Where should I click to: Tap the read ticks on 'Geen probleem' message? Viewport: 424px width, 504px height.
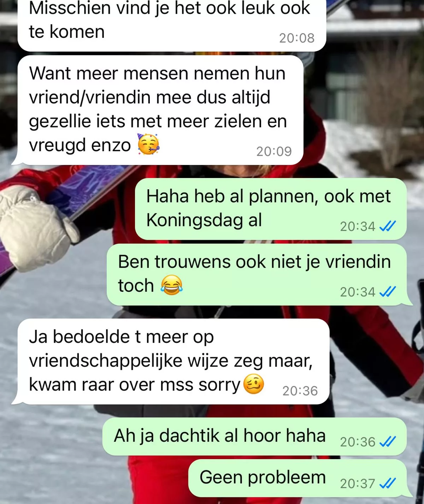pyautogui.click(x=388, y=483)
